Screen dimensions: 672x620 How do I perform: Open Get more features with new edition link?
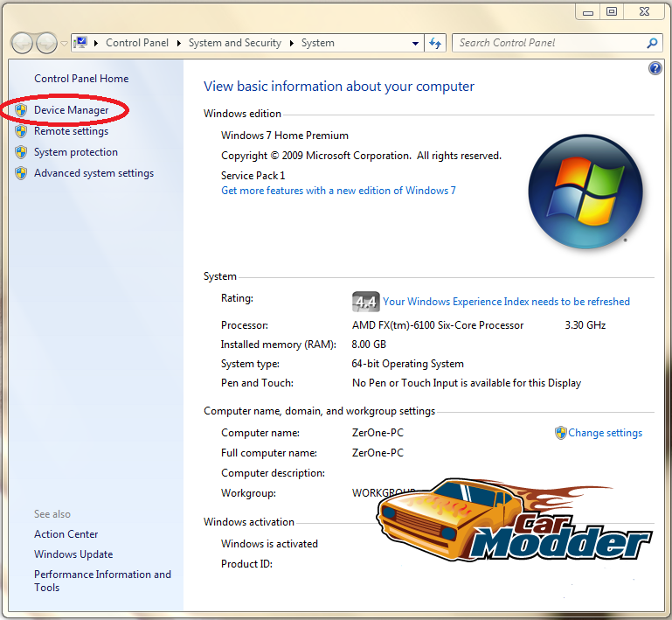click(x=338, y=191)
